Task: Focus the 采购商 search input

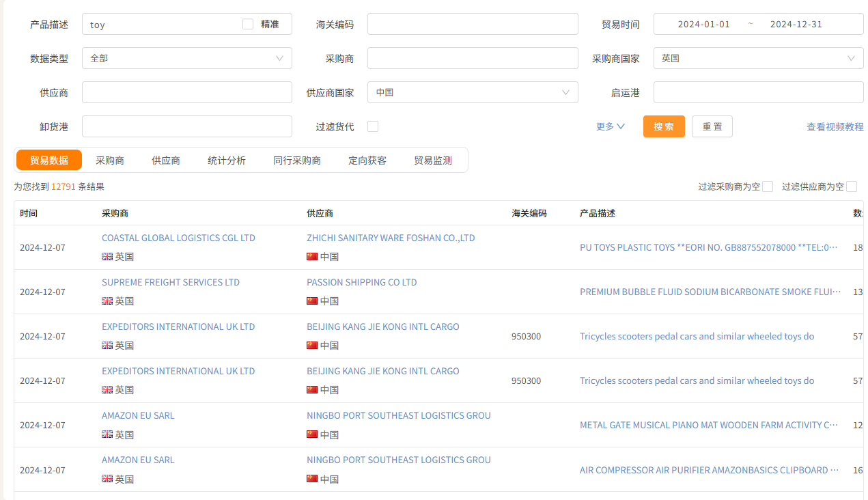Action: [x=473, y=58]
